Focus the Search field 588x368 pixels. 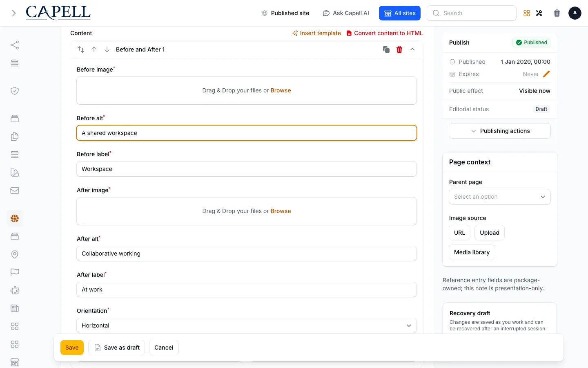472,13
